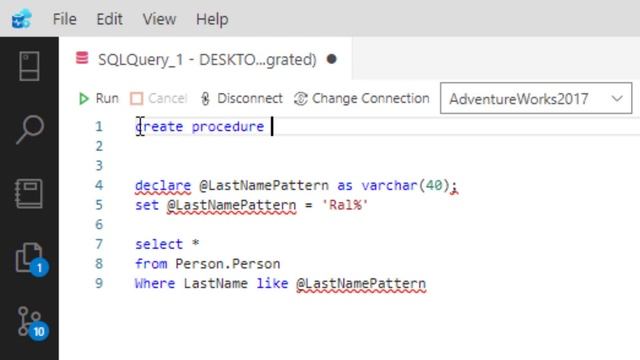Viewport: 640px width, 360px height.
Task: Open the Edit menu
Action: (x=109, y=19)
